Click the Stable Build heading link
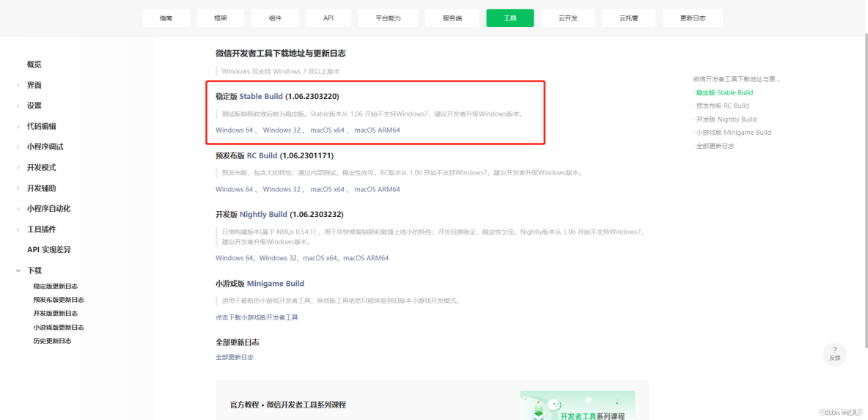The height and width of the screenshot is (420, 868). point(261,96)
